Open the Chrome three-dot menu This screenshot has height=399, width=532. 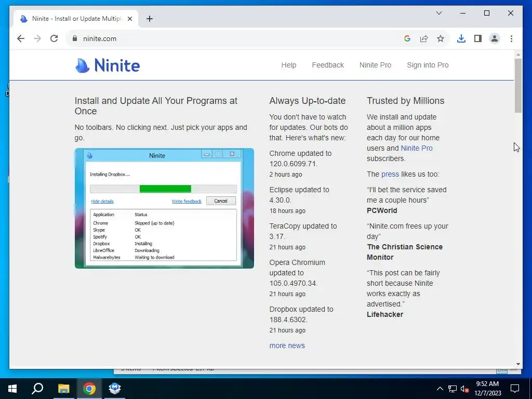(511, 38)
